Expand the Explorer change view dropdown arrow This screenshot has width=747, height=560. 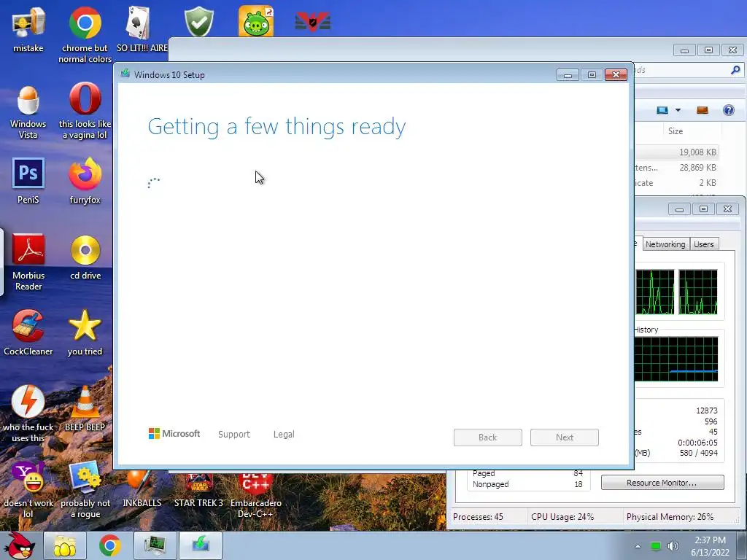tap(678, 110)
